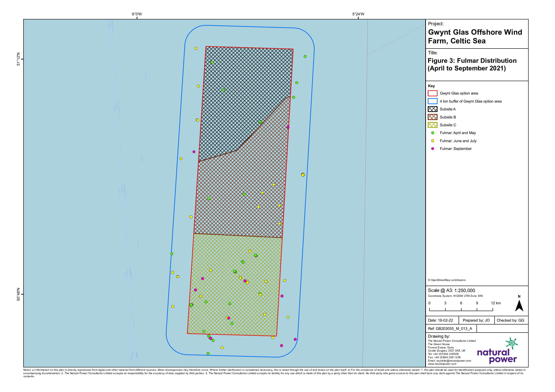Click the Subsite A legend swatch
Screen dimensions: 555x392
tap(432, 109)
